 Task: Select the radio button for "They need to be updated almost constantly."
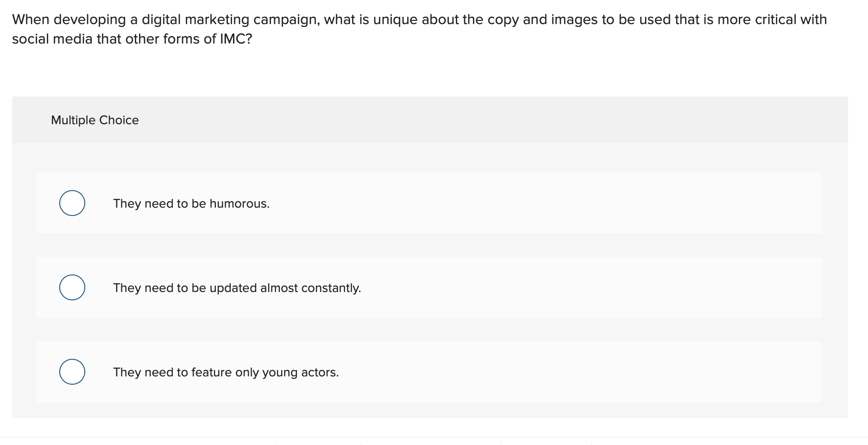click(72, 287)
